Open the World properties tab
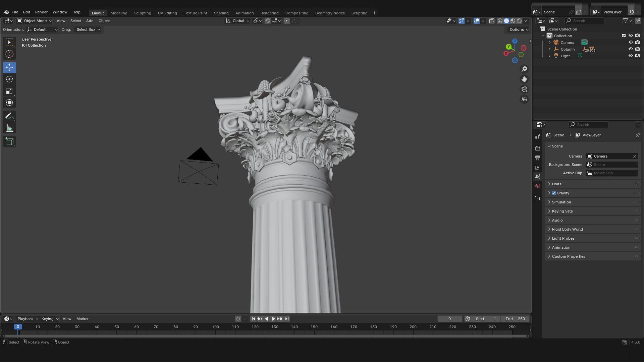Image resolution: width=644 pixels, height=362 pixels. 538,186
